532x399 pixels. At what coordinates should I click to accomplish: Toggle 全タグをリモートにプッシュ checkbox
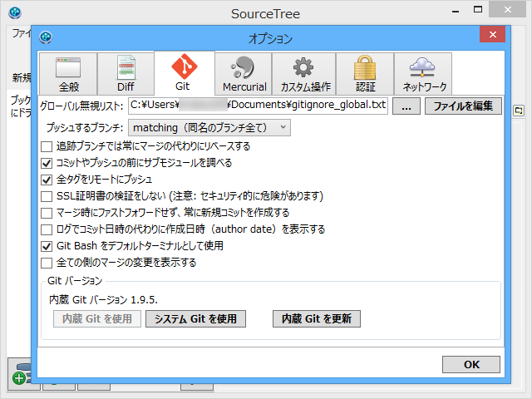click(47, 180)
